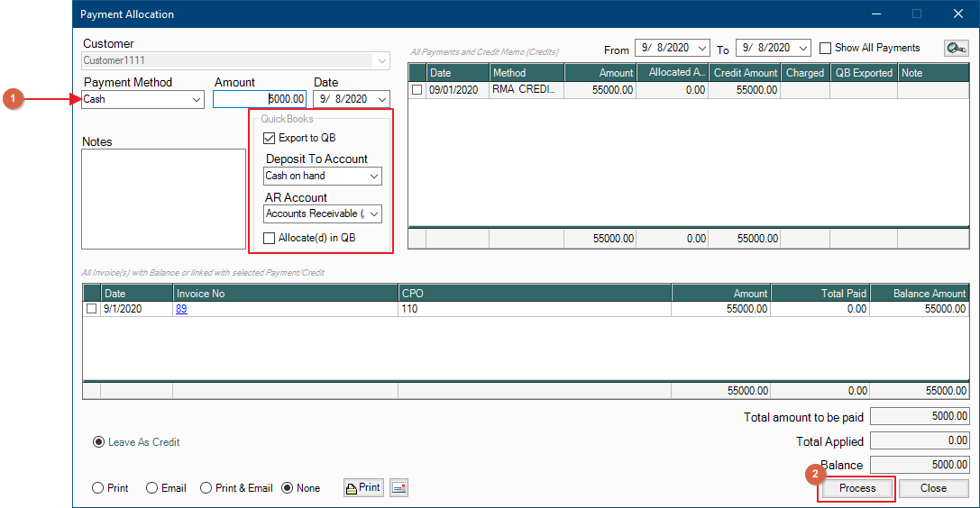Choose the Email radio option

[151, 488]
